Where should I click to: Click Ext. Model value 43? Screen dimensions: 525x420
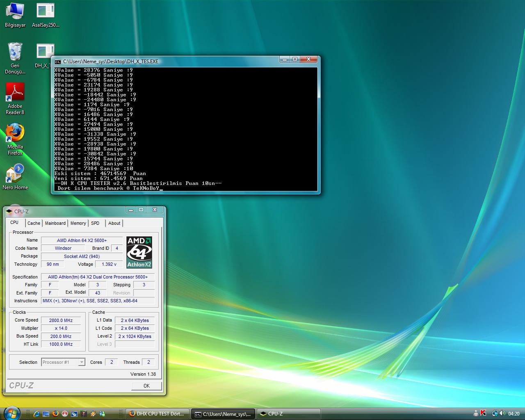pyautogui.click(x=97, y=293)
